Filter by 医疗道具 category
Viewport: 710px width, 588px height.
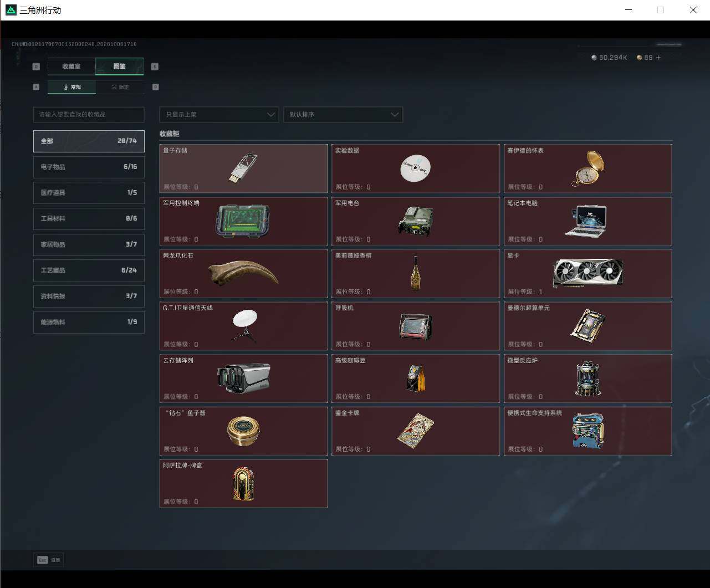89,193
